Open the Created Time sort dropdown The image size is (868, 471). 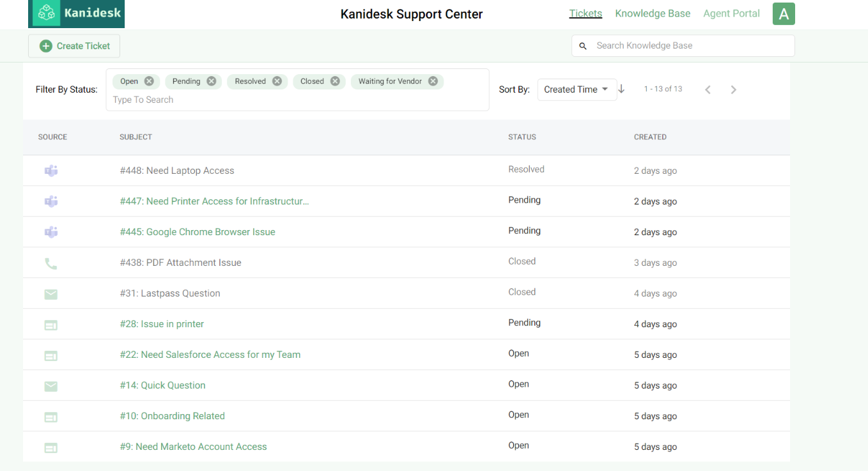[x=577, y=89]
